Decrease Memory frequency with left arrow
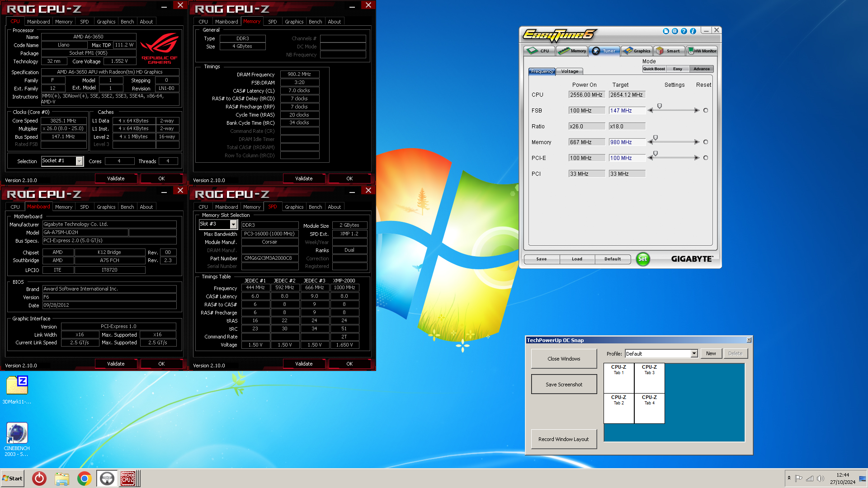 point(651,142)
